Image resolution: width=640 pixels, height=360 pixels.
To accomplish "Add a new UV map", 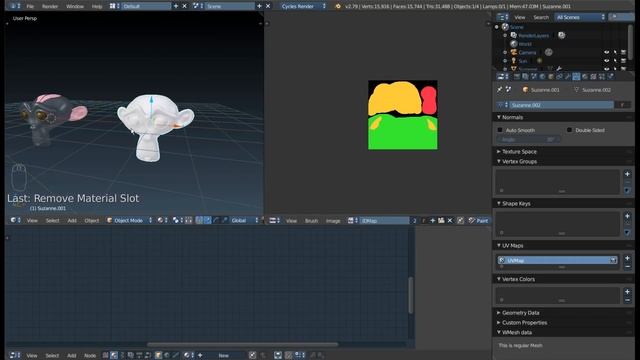I will [627, 258].
